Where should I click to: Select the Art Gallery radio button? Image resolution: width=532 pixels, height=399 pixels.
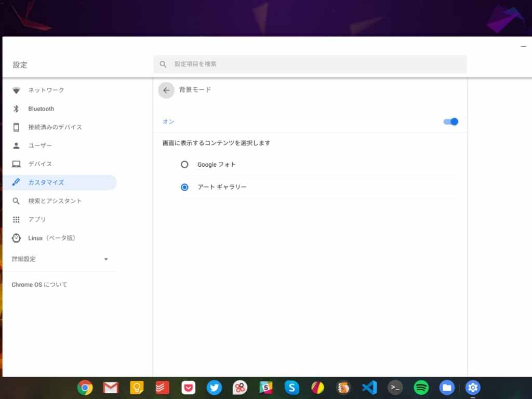click(184, 187)
